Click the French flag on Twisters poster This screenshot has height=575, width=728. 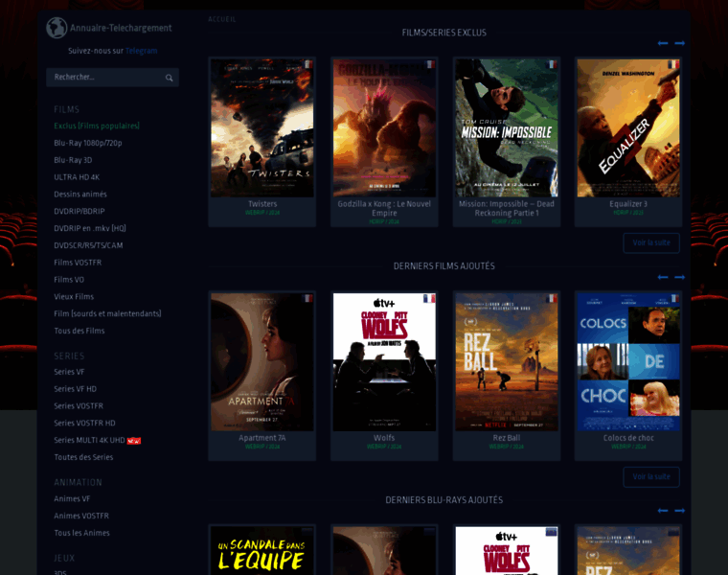(x=307, y=64)
